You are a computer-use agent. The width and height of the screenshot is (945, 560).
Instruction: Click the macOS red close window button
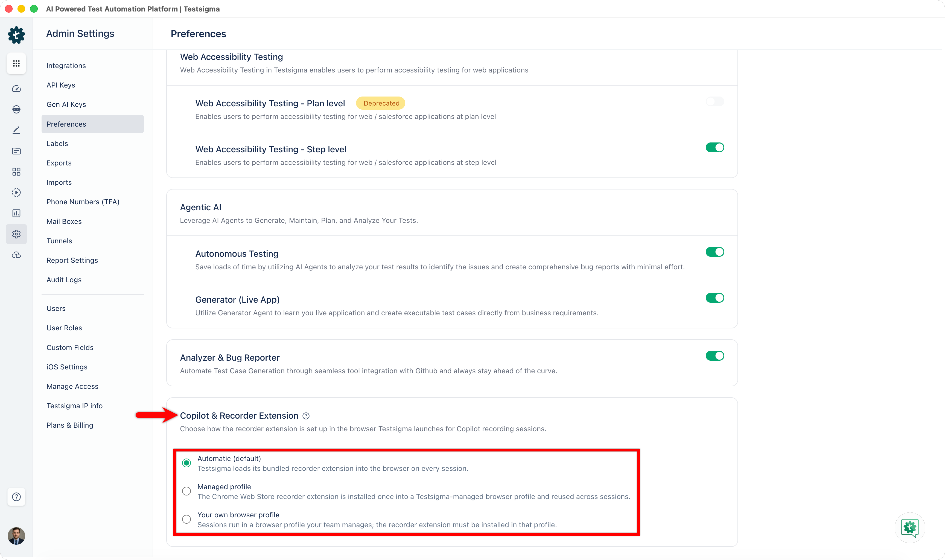click(x=9, y=9)
